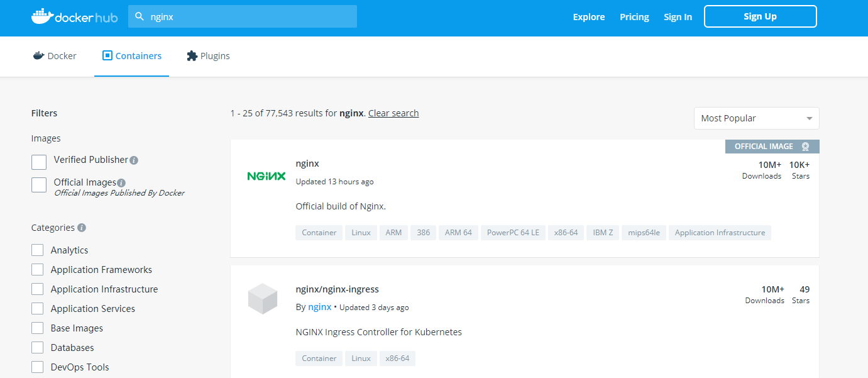This screenshot has height=378, width=868.
Task: Check the Verified Publisher checkbox
Action: coord(39,162)
